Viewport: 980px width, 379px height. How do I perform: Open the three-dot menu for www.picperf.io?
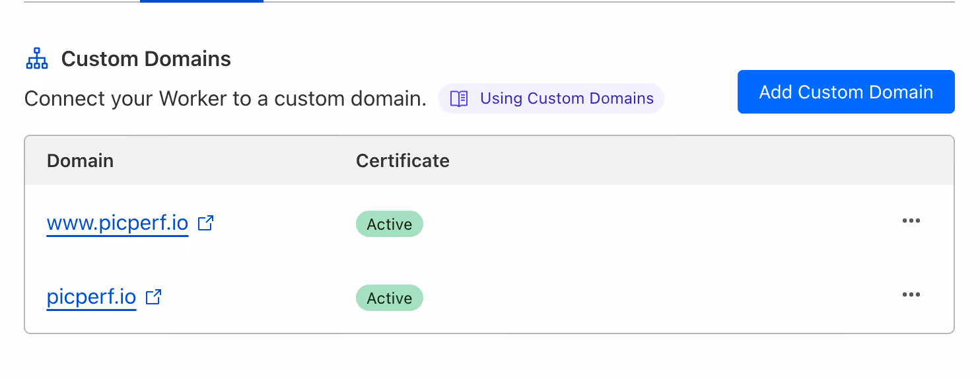(911, 221)
